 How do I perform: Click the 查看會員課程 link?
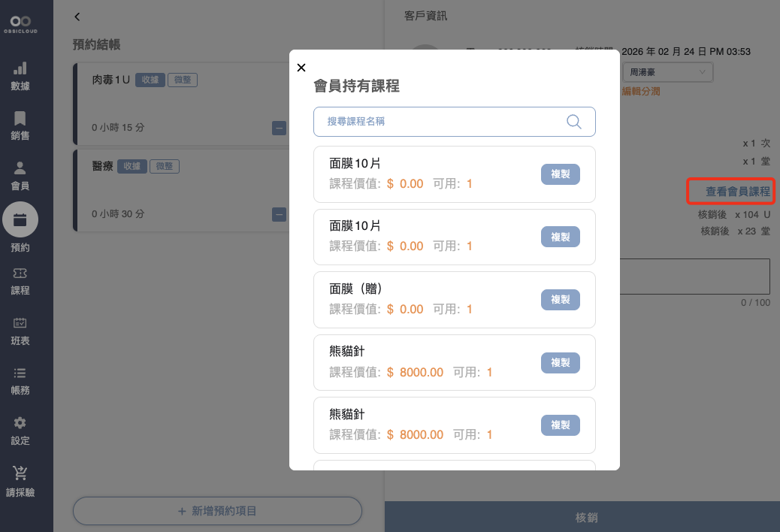point(737,192)
